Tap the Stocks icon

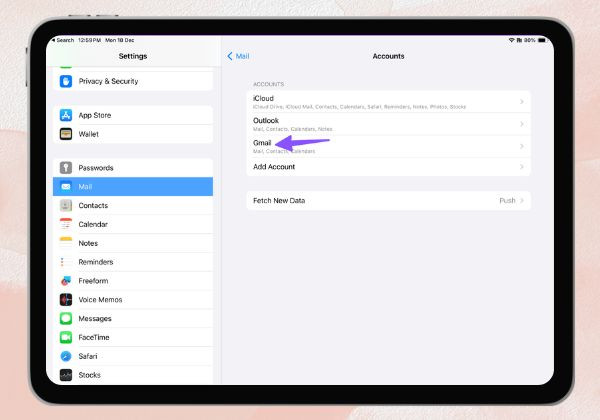click(66, 375)
